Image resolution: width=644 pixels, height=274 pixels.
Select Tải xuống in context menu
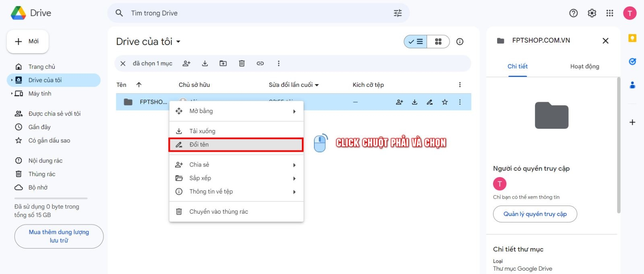(x=236, y=131)
